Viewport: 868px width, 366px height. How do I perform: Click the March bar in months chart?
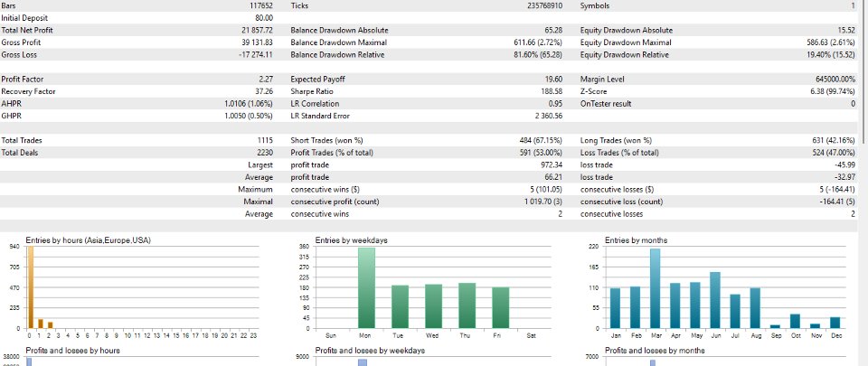click(x=655, y=288)
